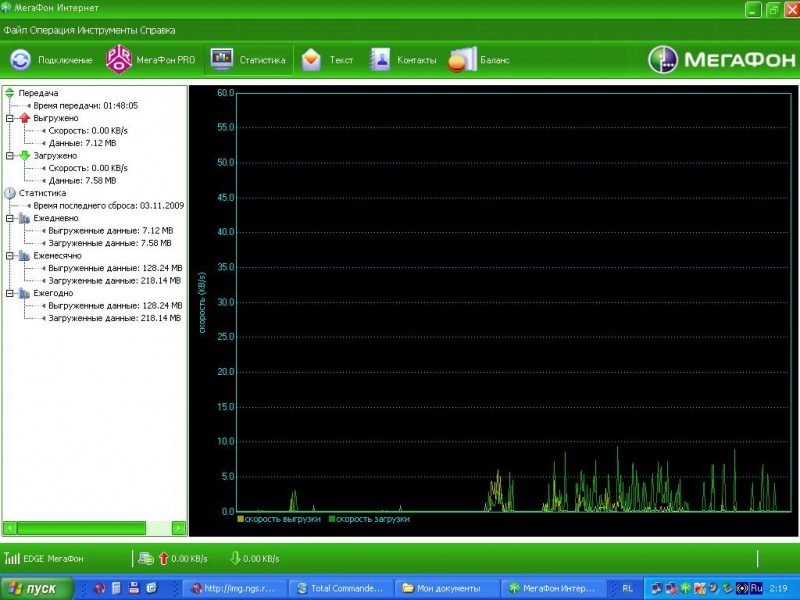Switch to Total Commander in the taskbar
Image resolution: width=800 pixels, height=600 pixels.
342,588
